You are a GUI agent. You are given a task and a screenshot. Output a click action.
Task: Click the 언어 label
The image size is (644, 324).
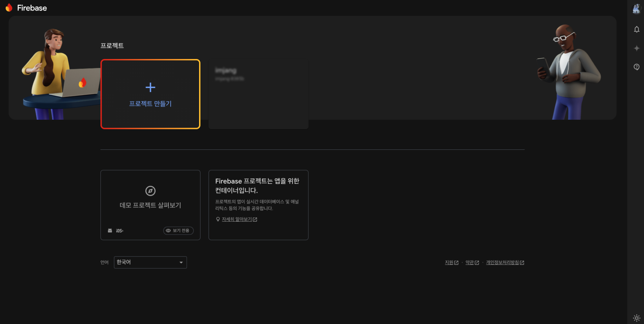click(104, 262)
